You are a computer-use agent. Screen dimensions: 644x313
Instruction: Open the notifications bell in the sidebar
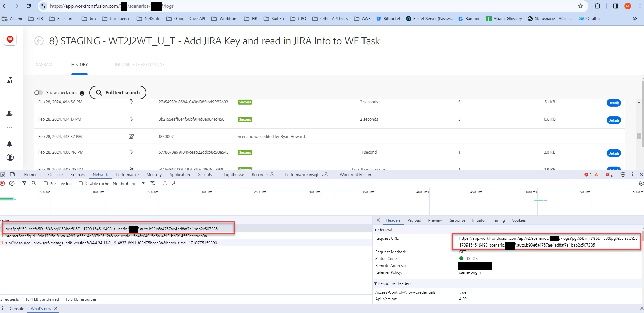pyautogui.click(x=9, y=144)
